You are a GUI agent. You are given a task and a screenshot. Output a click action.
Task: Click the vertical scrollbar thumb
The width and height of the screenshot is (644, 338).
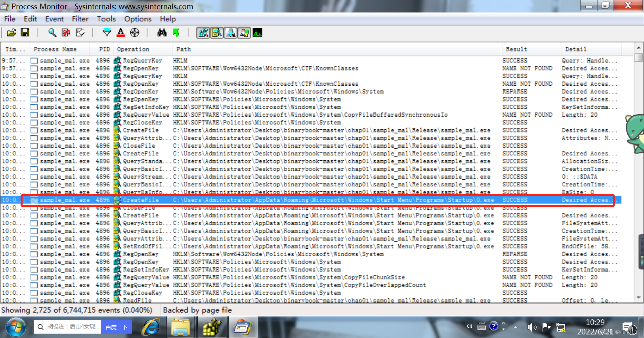point(638,57)
